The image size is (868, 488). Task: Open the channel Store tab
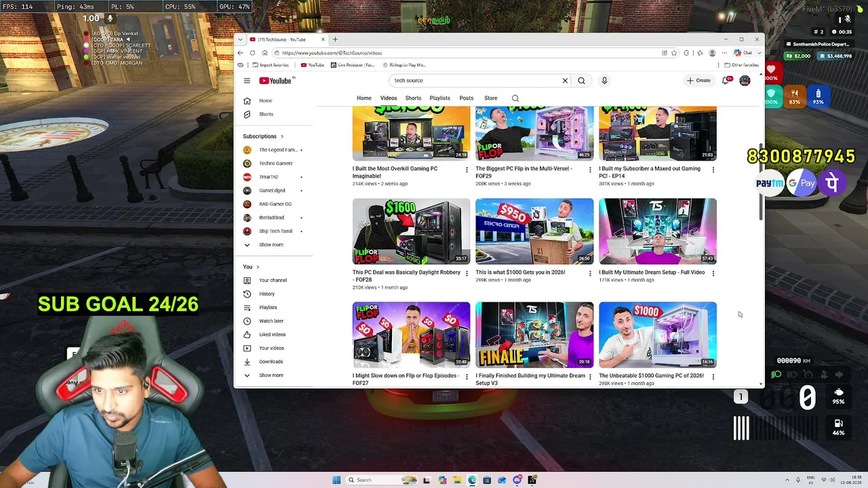click(x=491, y=98)
